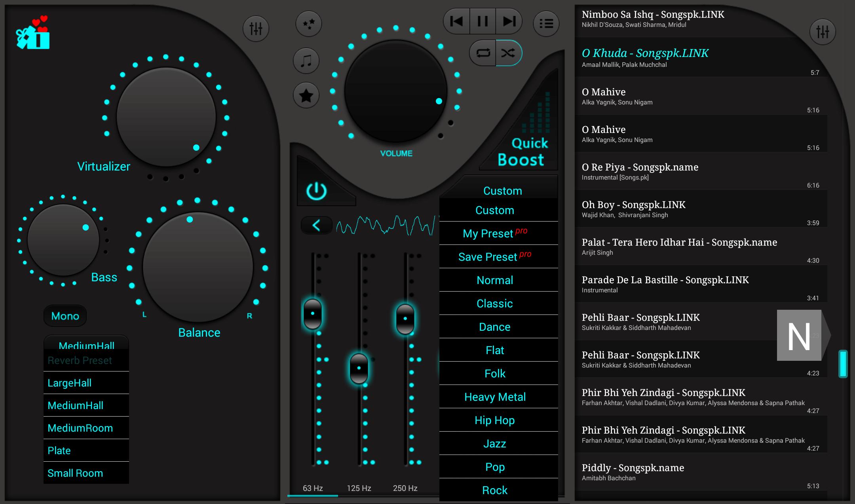Viewport: 855px width, 504px height.
Task: Play Phir Bhi Yeh Zindagi, first listing
Action: click(701, 397)
